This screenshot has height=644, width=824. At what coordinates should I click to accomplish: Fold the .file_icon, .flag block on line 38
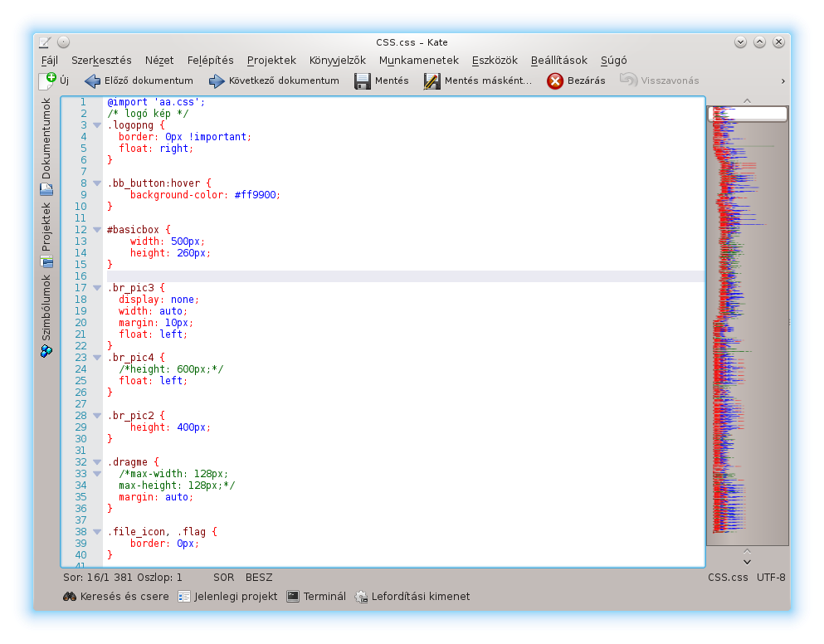[x=97, y=531]
